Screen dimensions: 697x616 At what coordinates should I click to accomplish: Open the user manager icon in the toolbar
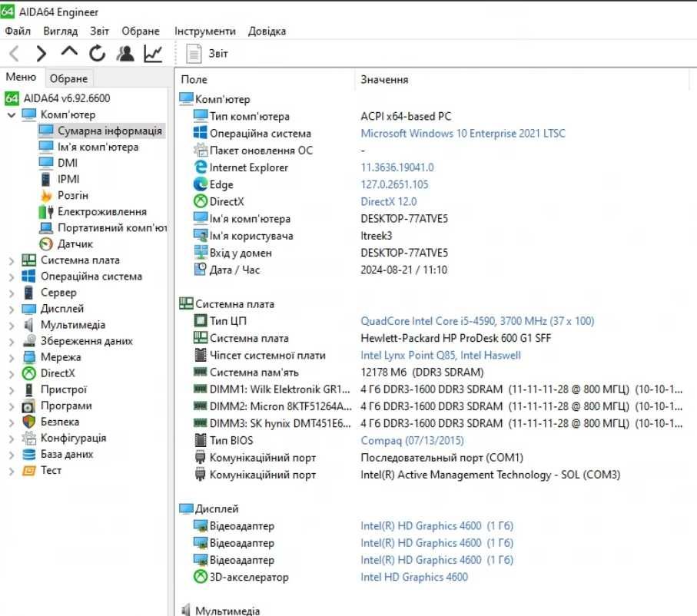pyautogui.click(x=125, y=53)
